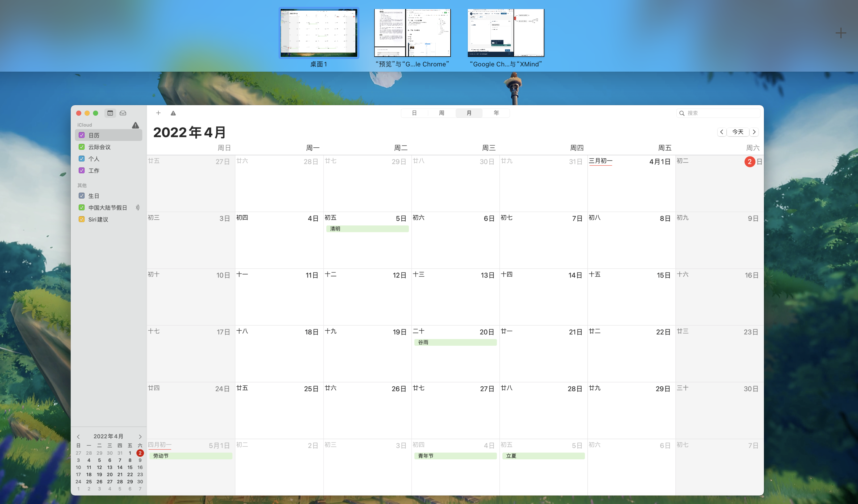This screenshot has width=858, height=504.
Task: Click the iCloud account warning triangle
Action: (x=136, y=125)
